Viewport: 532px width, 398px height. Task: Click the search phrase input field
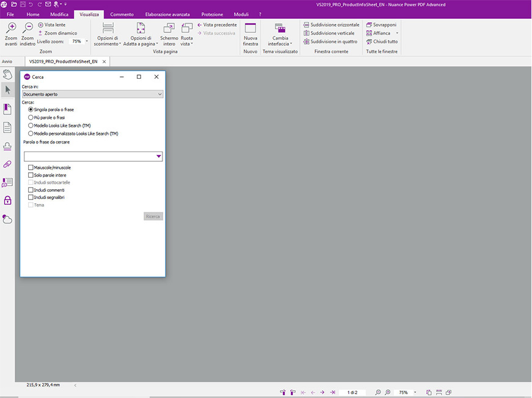tap(89, 157)
